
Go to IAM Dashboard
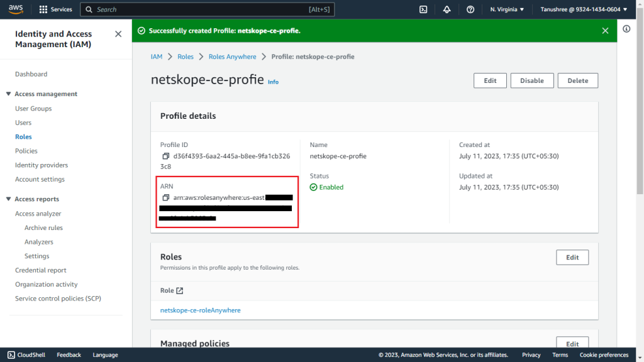click(x=31, y=74)
